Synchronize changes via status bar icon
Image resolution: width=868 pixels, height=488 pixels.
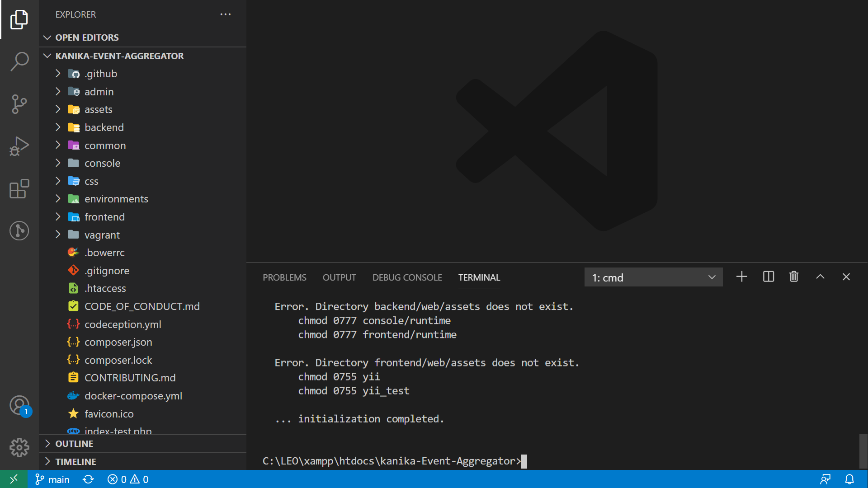[88, 479]
